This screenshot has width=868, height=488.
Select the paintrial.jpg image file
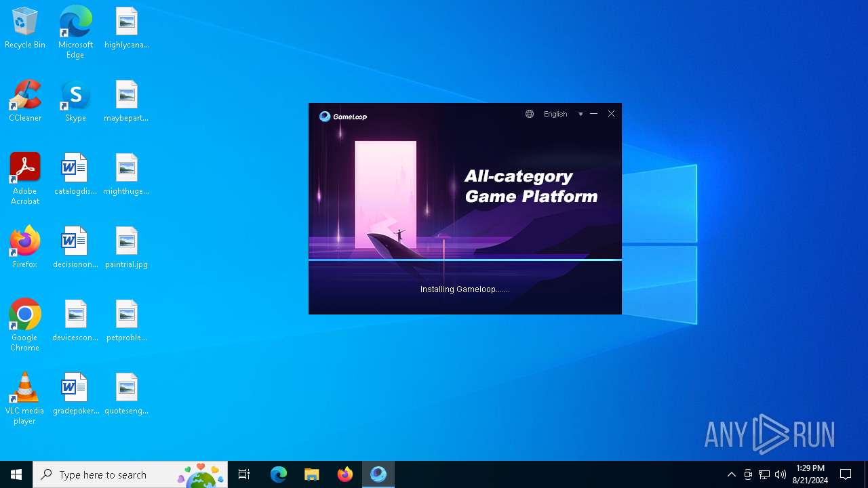[127, 248]
